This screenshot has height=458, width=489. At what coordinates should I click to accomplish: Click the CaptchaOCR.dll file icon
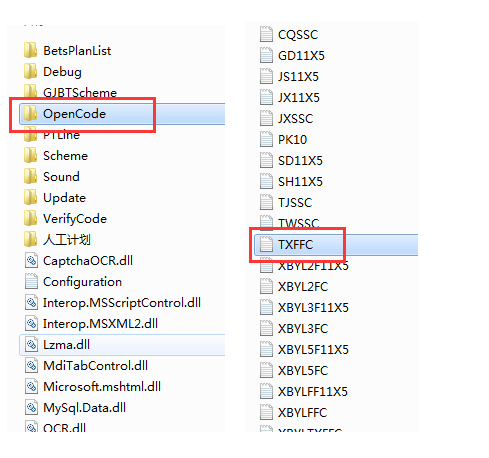click(31, 261)
